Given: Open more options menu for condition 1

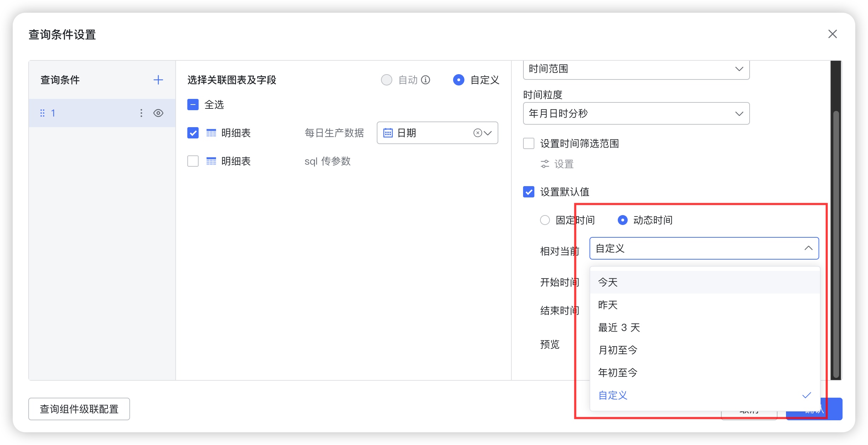Looking at the screenshot, I should [x=141, y=113].
